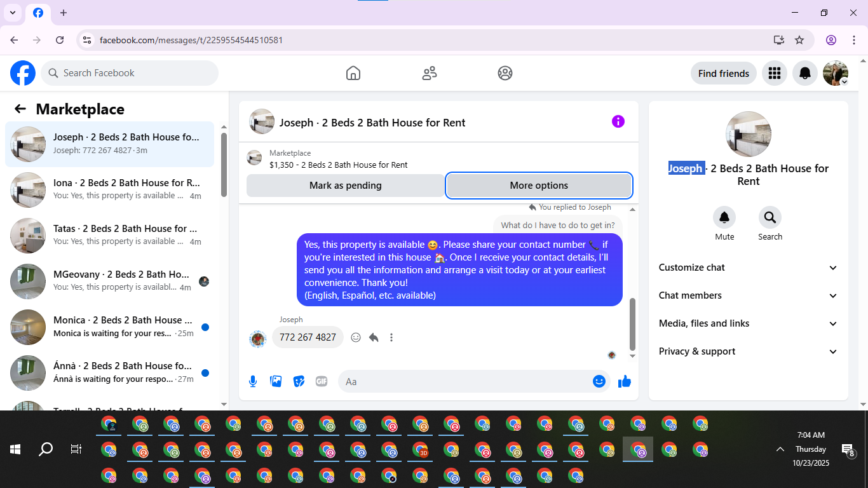Viewport: 868px width, 488px height.
Task: Click the 772 267 4827 message
Action: coord(308,337)
